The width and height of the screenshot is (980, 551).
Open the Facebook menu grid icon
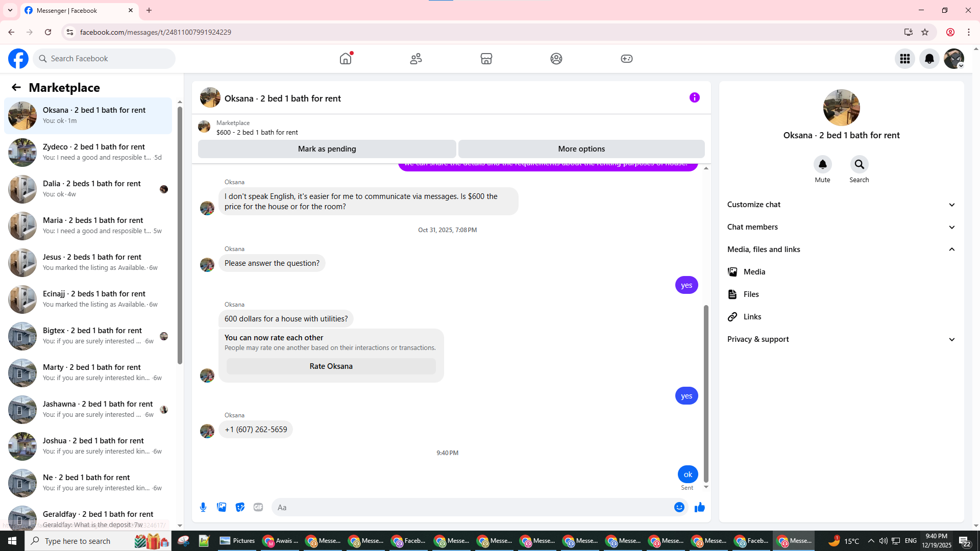click(x=905, y=59)
